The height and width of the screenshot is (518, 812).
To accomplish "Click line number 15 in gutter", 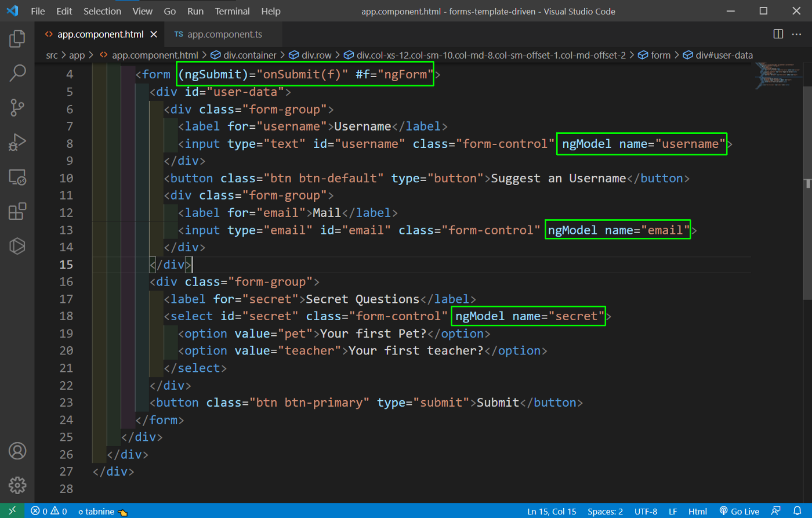I will tap(66, 265).
